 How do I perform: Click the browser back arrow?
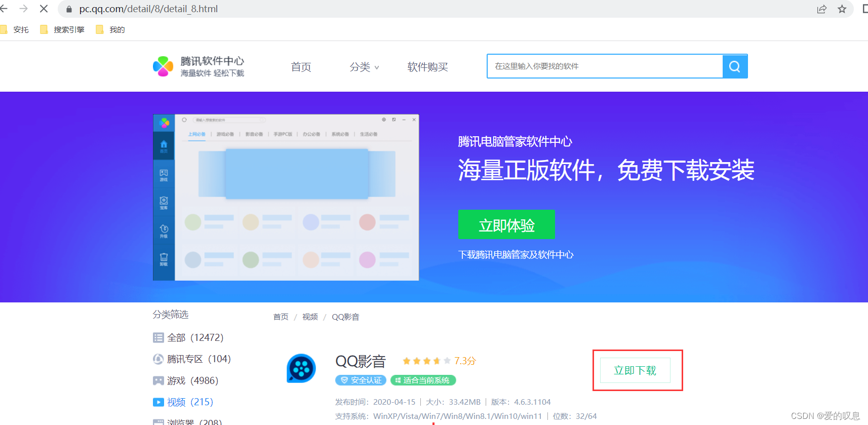coord(4,9)
